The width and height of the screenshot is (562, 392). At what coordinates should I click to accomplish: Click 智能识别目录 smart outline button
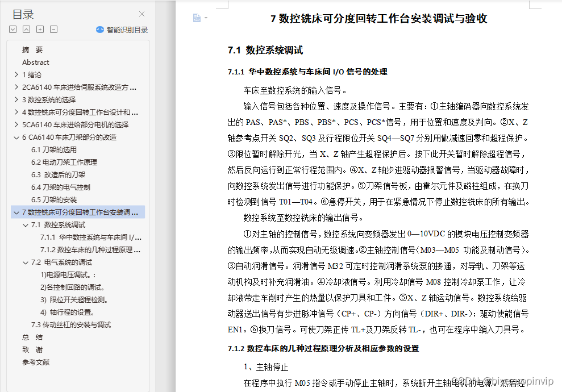tap(122, 30)
